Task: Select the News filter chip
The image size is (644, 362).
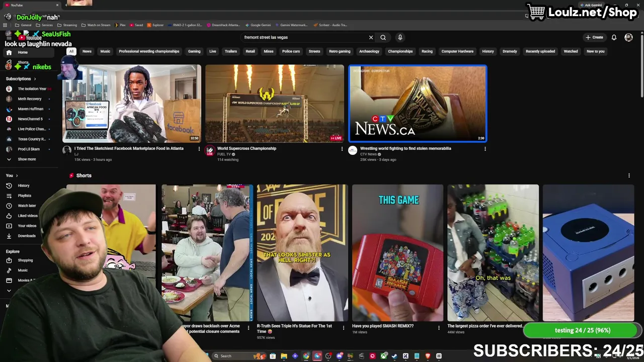Action: tap(87, 51)
